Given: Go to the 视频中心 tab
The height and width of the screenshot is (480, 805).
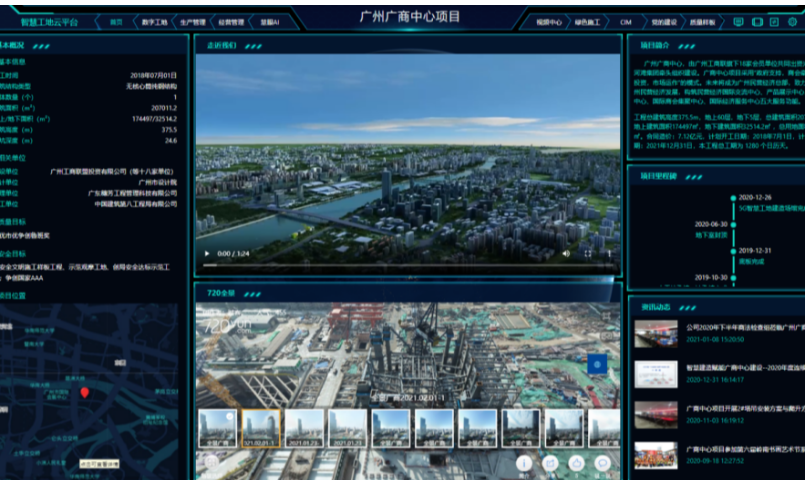Looking at the screenshot, I should pos(549,21).
